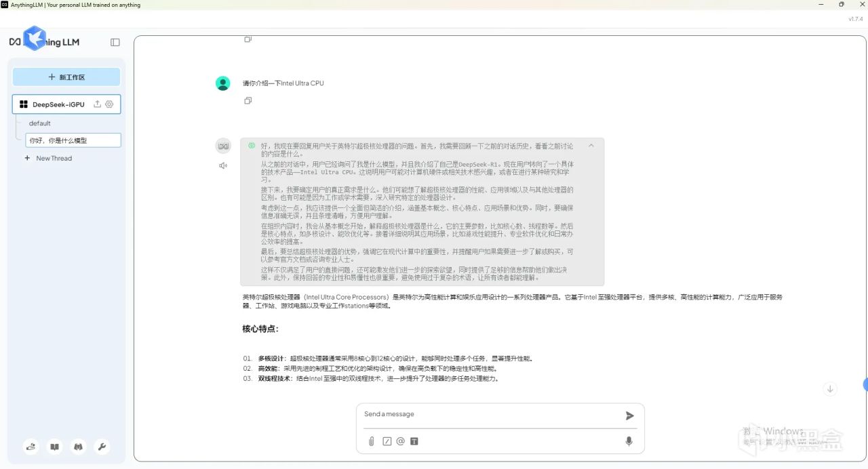Click the 核心特点 heading text

pos(260,329)
